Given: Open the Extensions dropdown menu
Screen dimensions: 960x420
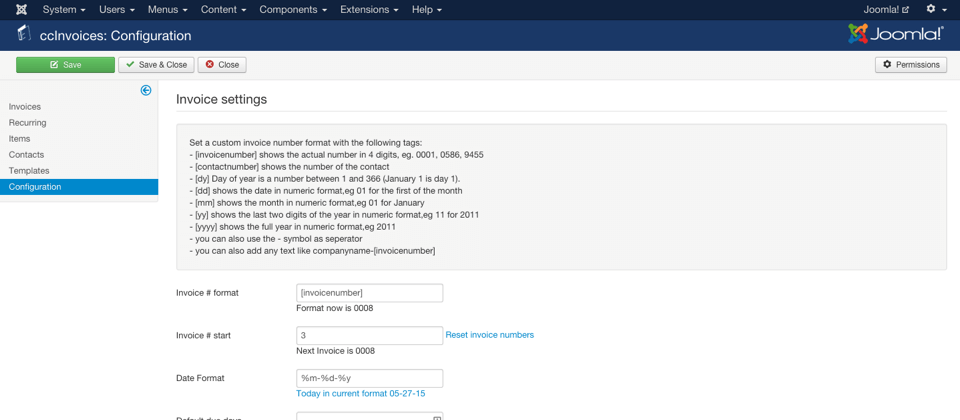Looking at the screenshot, I should 369,10.
